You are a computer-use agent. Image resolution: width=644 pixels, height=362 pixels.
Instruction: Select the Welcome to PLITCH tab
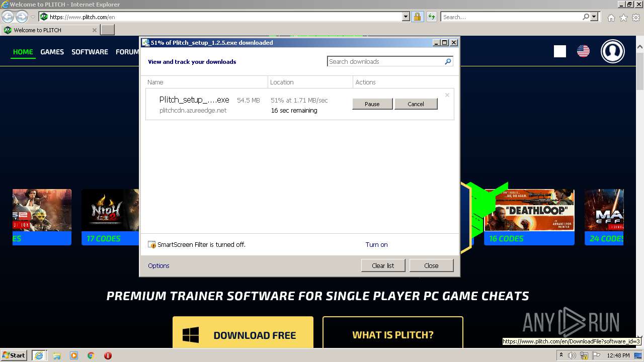pos(50,30)
